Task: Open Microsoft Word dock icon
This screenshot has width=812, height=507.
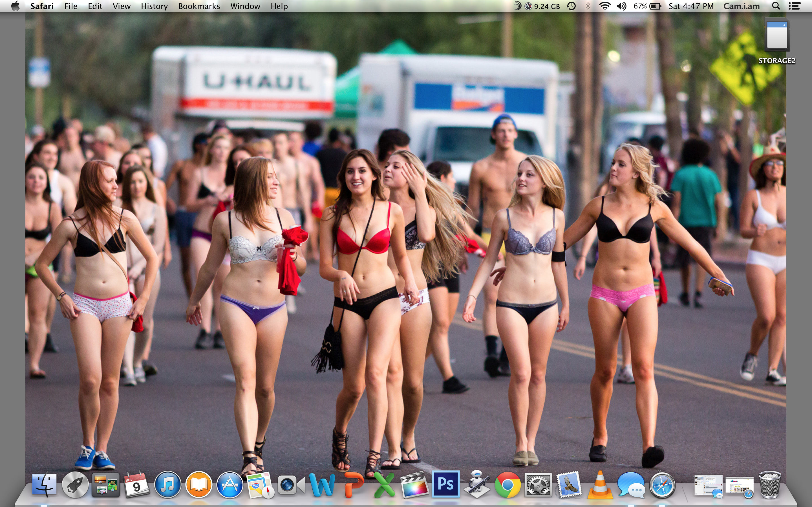Action: pos(322,485)
